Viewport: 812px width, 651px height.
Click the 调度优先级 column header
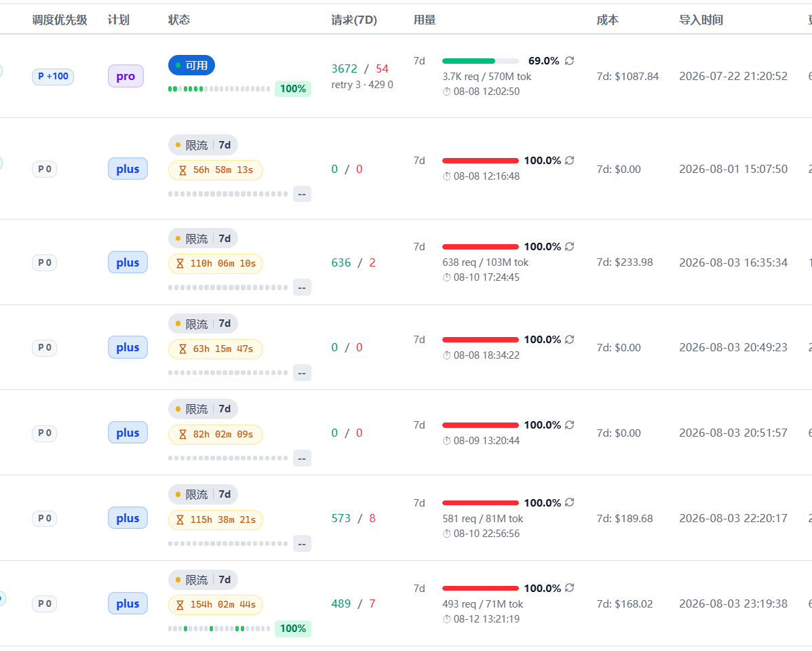coord(60,20)
